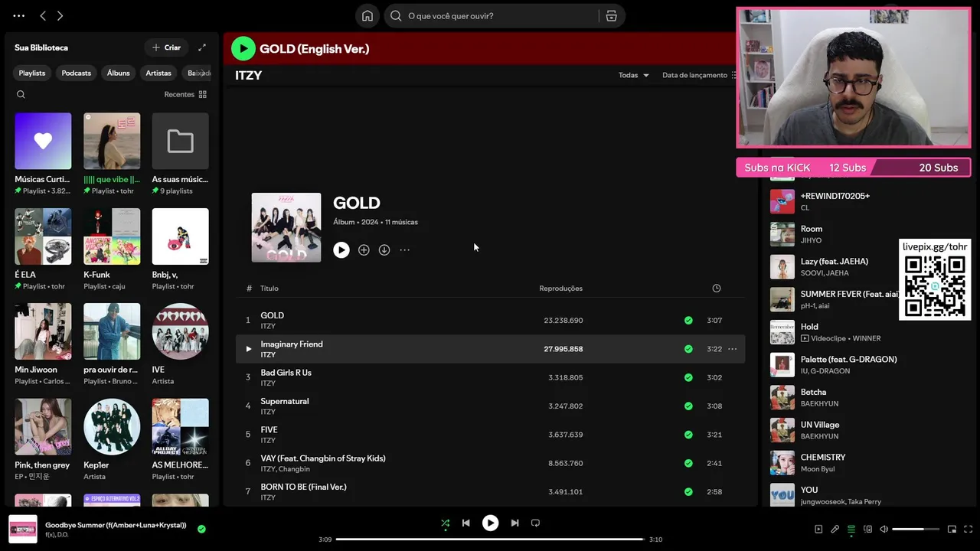Select the Artistas filter chip

pos(158,73)
